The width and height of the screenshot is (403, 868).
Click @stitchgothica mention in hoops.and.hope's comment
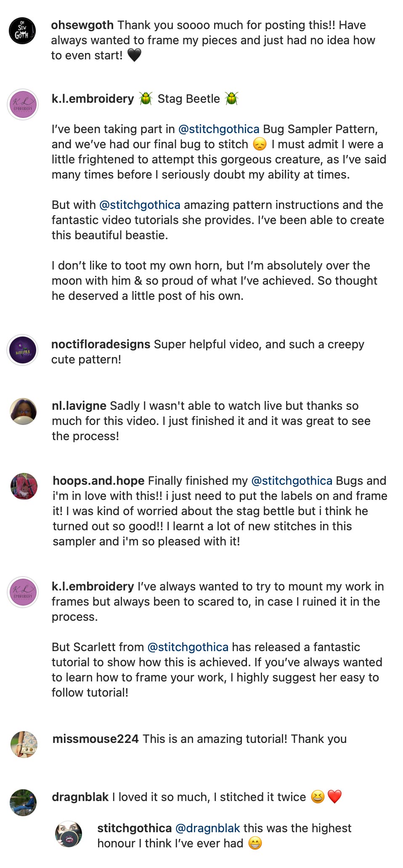click(292, 481)
